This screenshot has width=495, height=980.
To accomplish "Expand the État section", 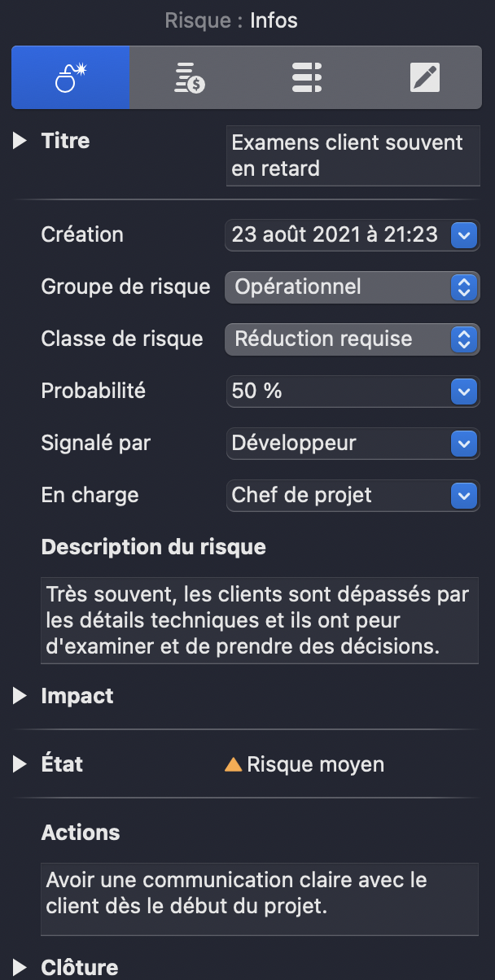I will (18, 763).
